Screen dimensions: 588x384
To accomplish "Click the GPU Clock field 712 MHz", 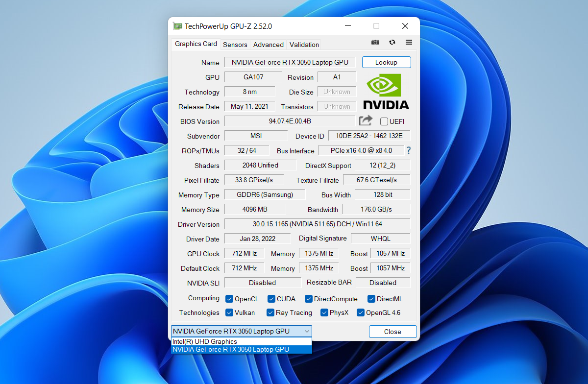I will coord(245,253).
